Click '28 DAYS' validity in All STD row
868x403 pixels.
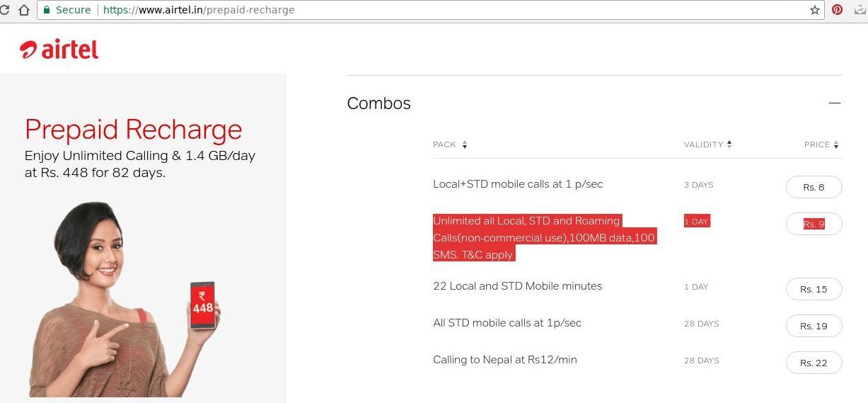[x=701, y=324]
